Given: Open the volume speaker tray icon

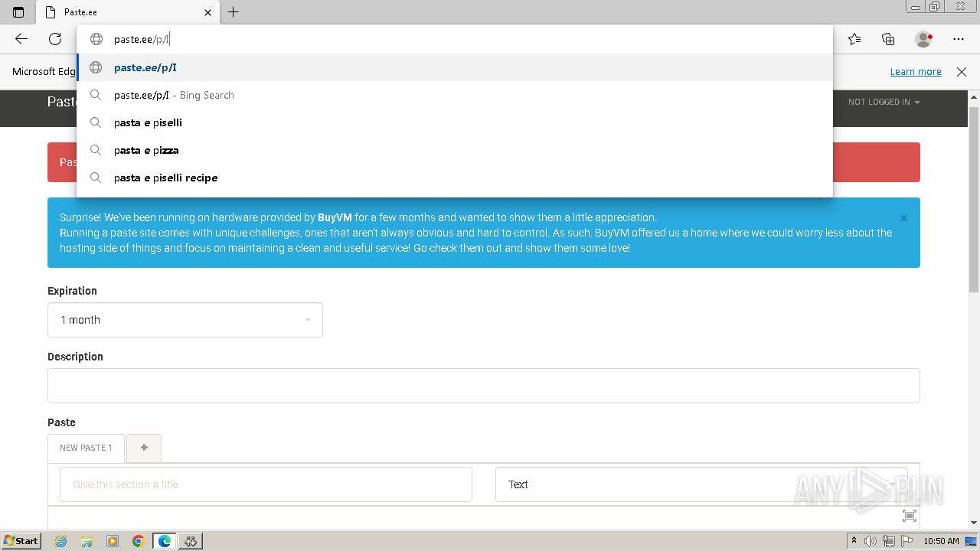Looking at the screenshot, I should pyautogui.click(x=871, y=541).
